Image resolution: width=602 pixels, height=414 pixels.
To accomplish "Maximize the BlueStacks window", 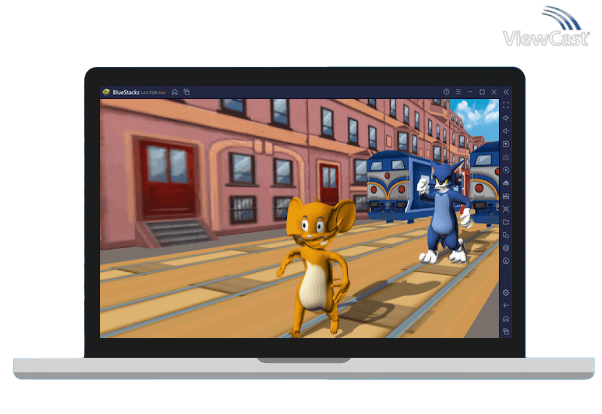I will (482, 92).
